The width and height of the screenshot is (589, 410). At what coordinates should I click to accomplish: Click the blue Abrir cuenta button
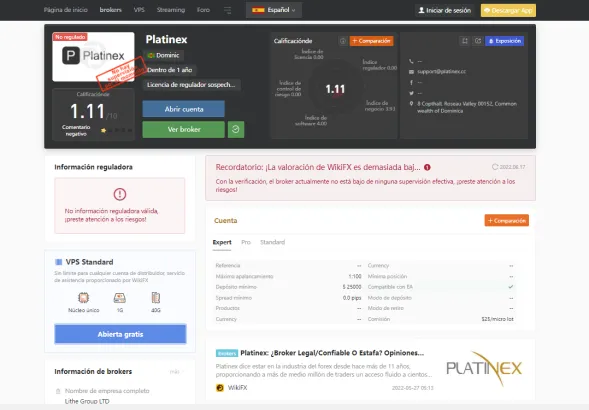pyautogui.click(x=184, y=109)
